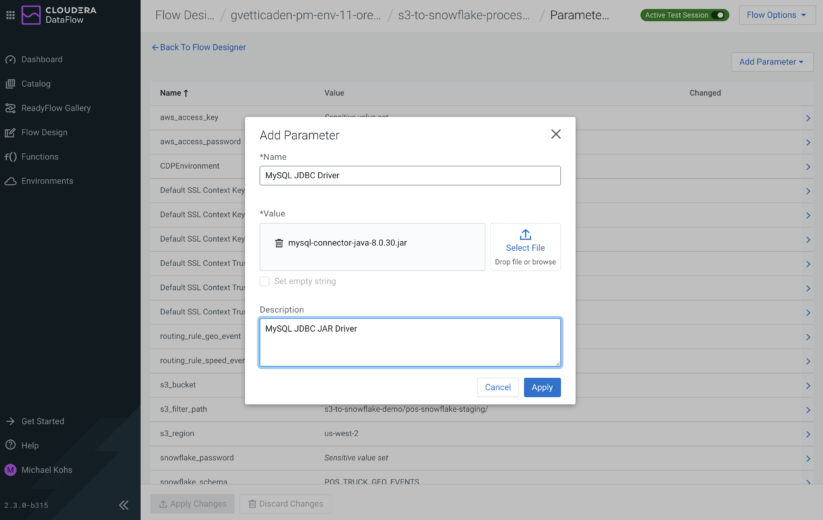
Task: Open the Flow Options dropdown
Action: (x=776, y=15)
